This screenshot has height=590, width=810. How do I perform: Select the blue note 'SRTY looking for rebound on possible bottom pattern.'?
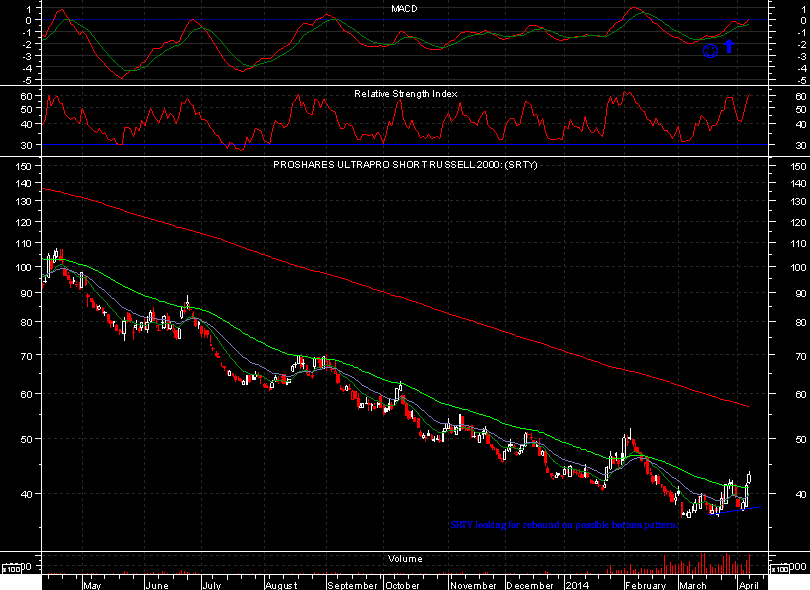(x=564, y=525)
